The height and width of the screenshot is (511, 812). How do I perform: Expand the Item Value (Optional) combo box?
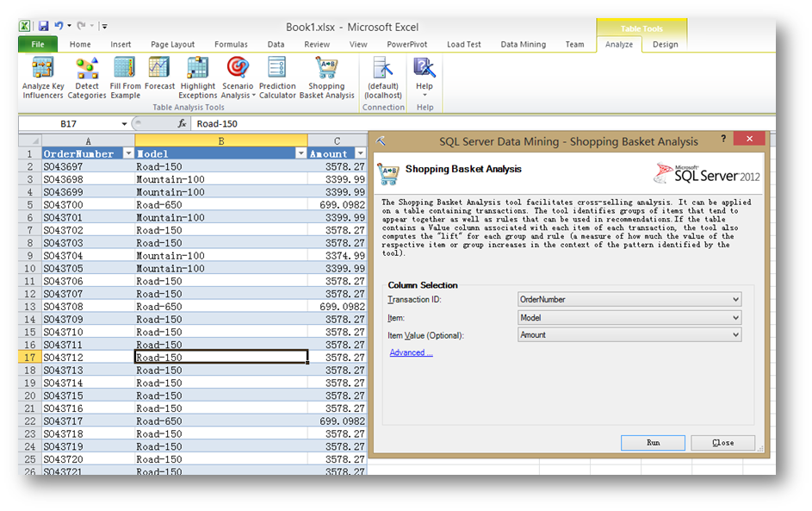(x=735, y=335)
